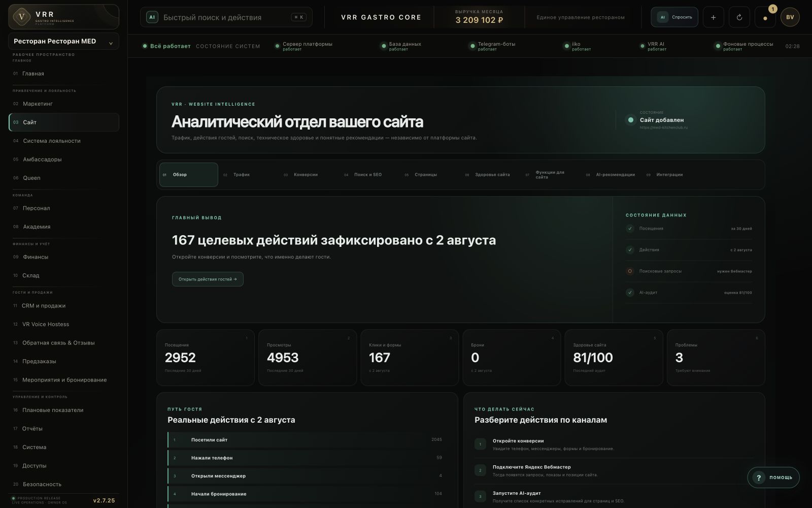Image resolution: width=812 pixels, height=508 pixels.
Task: Click the checkmark icon beside Посещения
Action: point(630,229)
